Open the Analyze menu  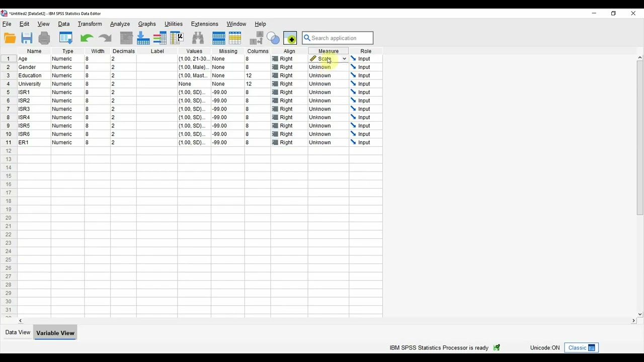pyautogui.click(x=120, y=24)
